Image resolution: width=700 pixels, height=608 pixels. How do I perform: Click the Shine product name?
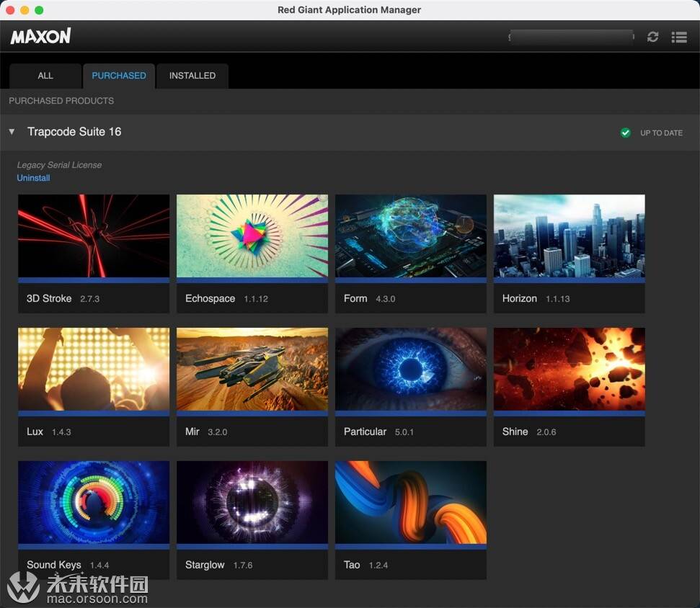(515, 432)
